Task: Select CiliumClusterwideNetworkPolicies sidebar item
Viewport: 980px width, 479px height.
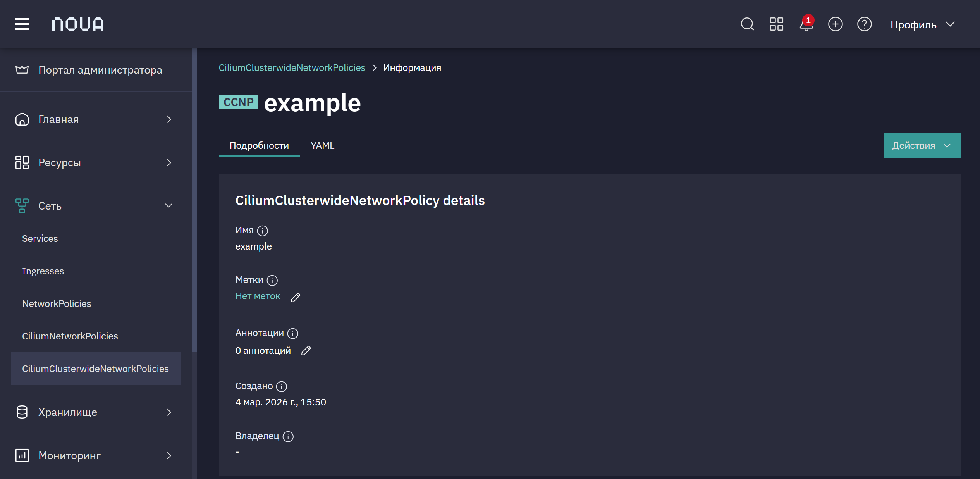Action: pyautogui.click(x=96, y=369)
